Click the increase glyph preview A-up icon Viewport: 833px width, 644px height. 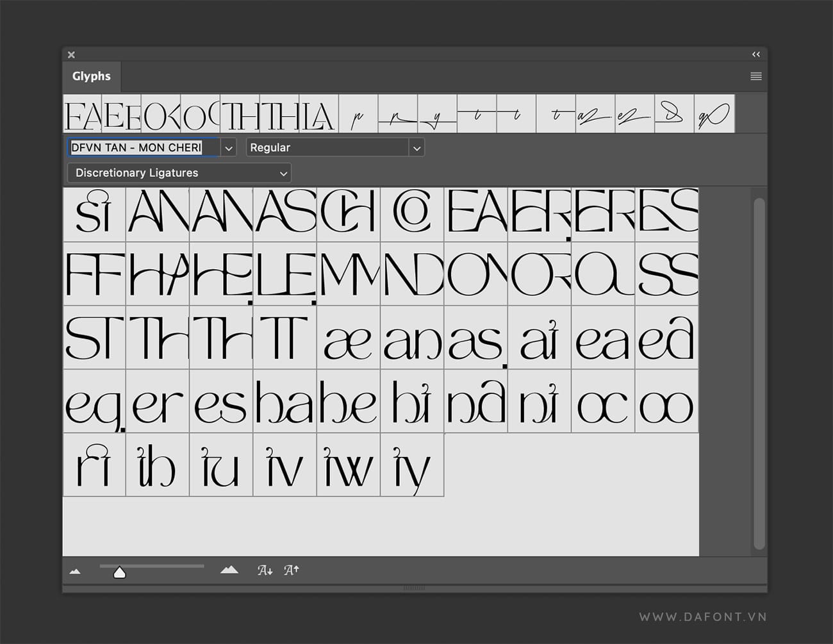(292, 569)
